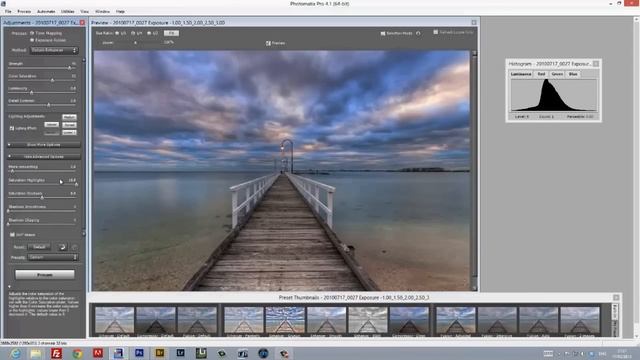Open the Method dropdown
Viewport: 640px width, 360px height.
point(53,50)
